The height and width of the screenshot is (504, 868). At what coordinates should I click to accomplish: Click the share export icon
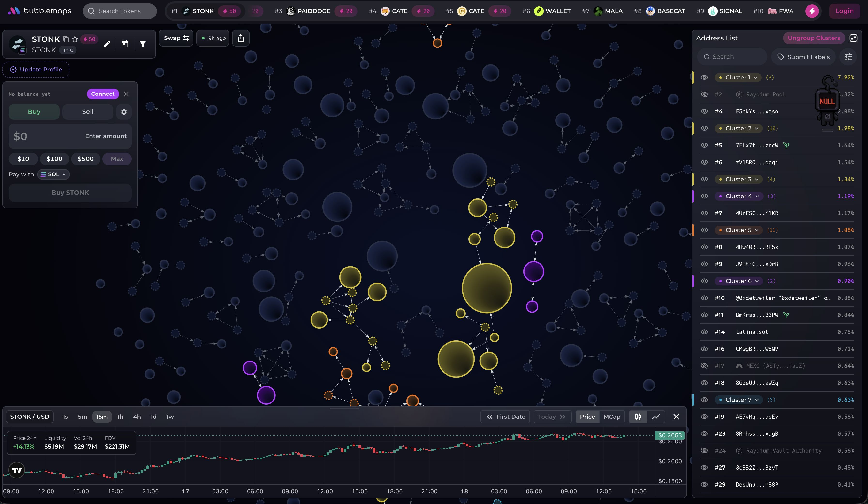pos(241,38)
